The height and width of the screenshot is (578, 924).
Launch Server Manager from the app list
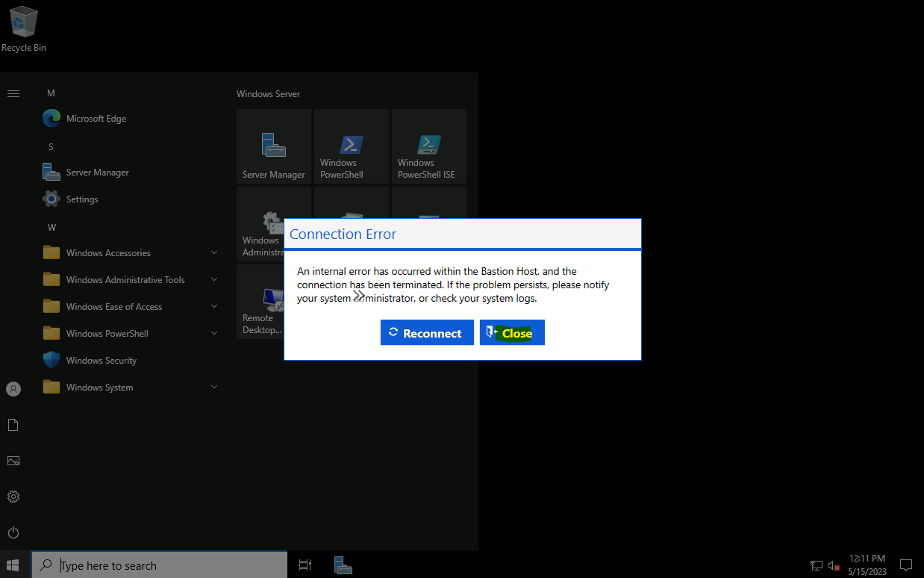(x=131, y=172)
